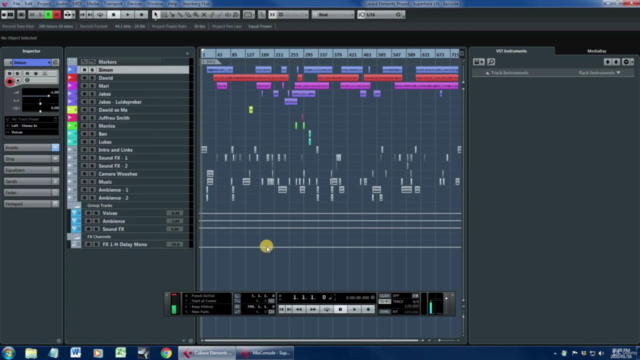
Task: Select the Camera Wooshes track
Action: 118,174
